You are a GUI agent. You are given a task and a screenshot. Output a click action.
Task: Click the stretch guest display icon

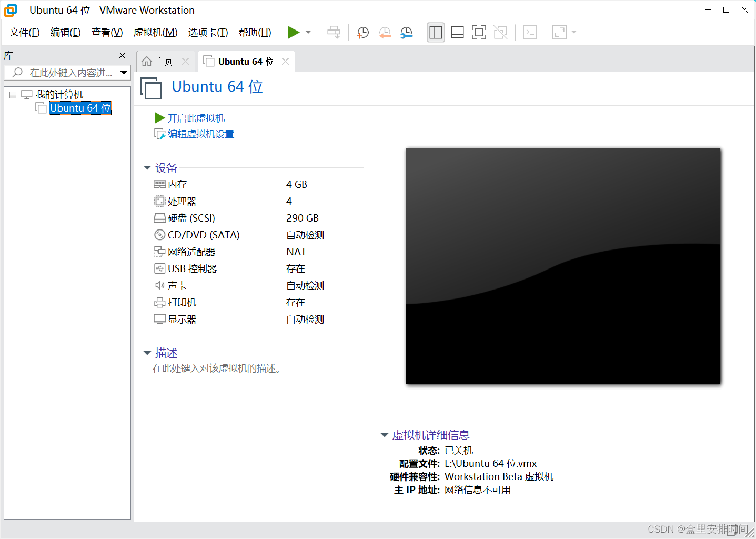(x=559, y=33)
